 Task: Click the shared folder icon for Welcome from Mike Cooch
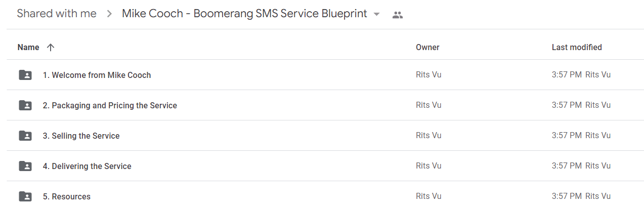[25, 75]
